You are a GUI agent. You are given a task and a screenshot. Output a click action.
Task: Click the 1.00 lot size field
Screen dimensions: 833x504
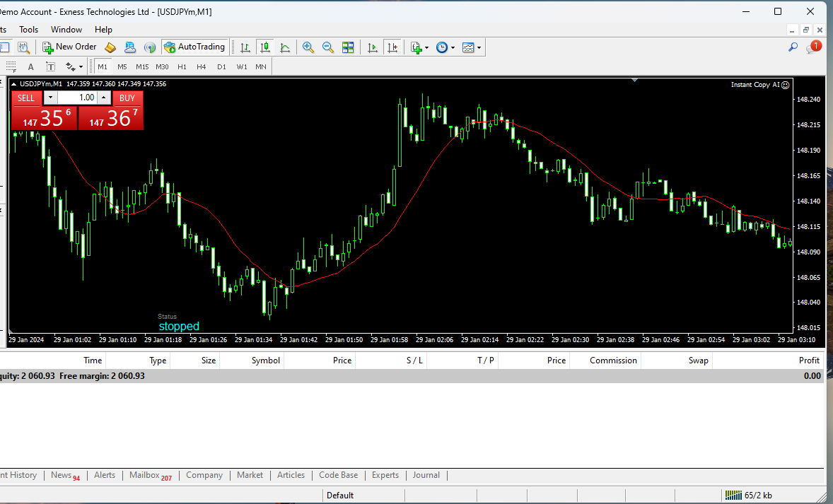(77, 98)
